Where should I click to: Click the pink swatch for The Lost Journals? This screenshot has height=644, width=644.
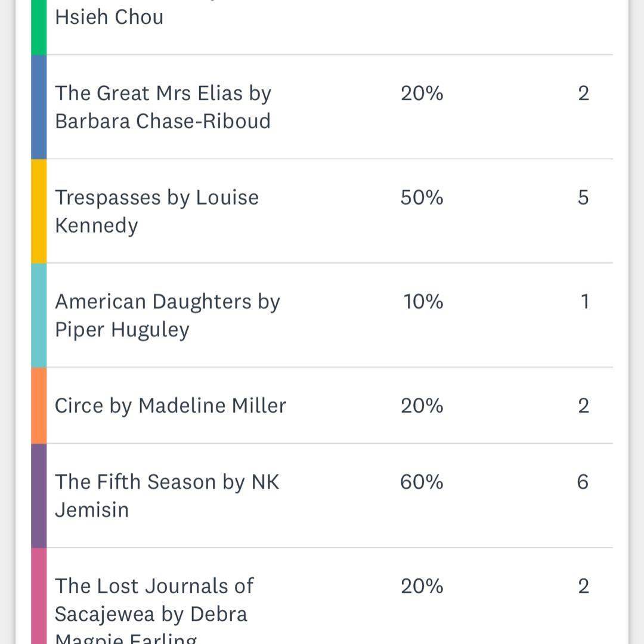pyautogui.click(x=39, y=596)
